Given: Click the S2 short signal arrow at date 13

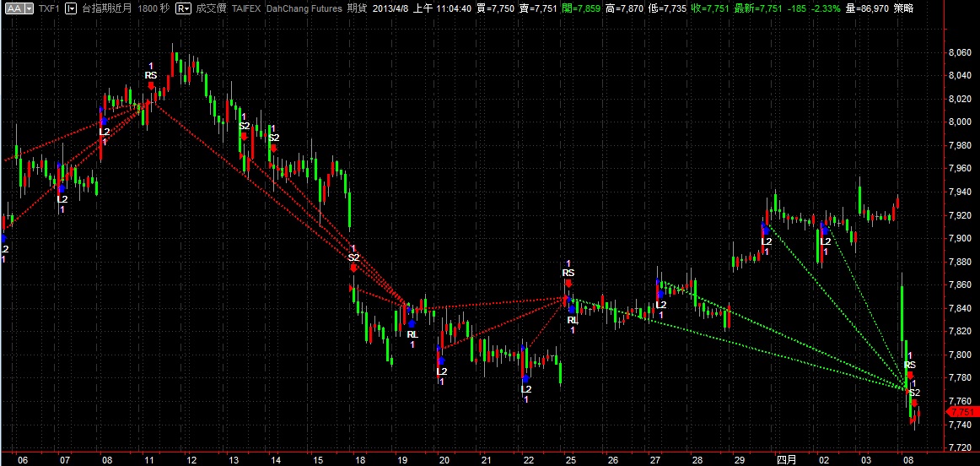Looking at the screenshot, I should coord(245,136).
